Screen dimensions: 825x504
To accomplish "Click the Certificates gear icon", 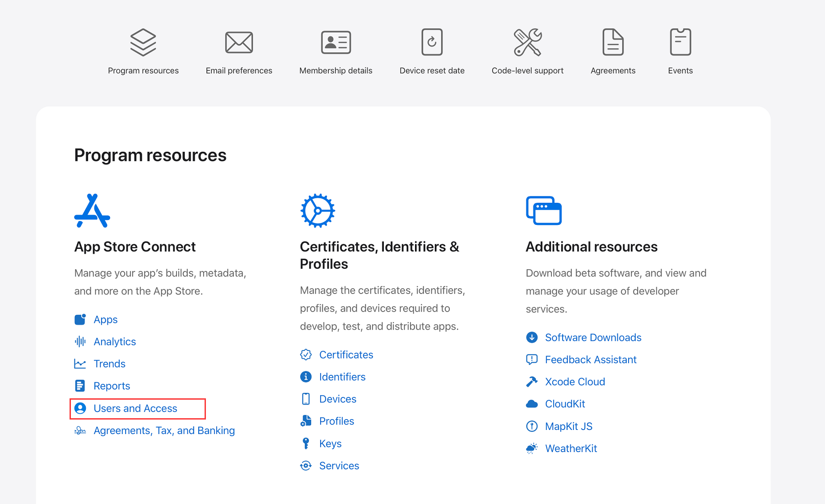I will [317, 210].
